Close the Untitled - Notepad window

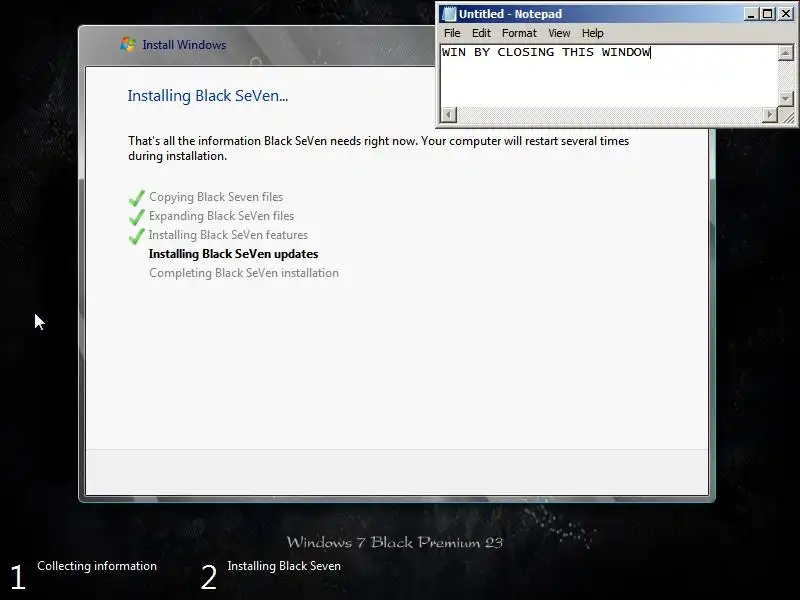click(786, 14)
